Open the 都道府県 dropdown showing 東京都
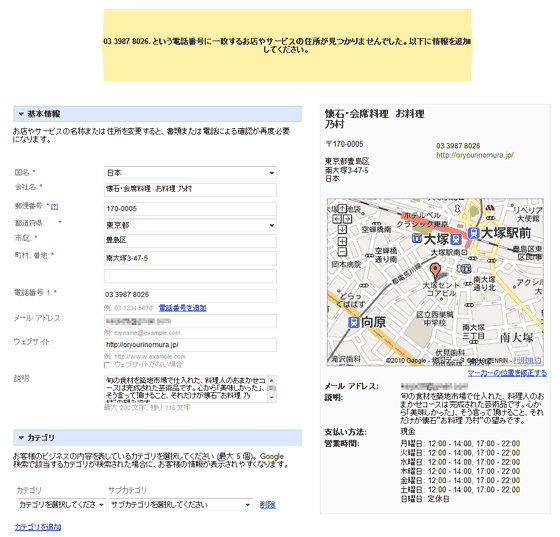The width and height of the screenshot is (560, 537). [190, 225]
